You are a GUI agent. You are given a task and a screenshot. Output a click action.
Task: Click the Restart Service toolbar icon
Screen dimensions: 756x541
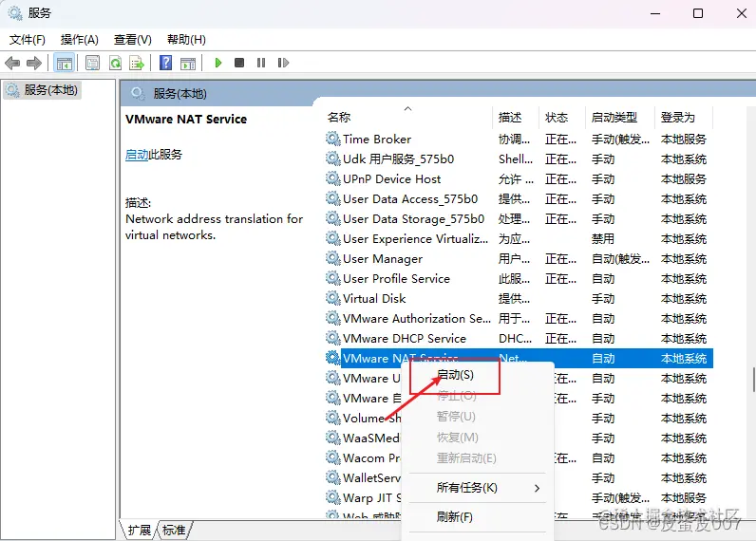[283, 63]
